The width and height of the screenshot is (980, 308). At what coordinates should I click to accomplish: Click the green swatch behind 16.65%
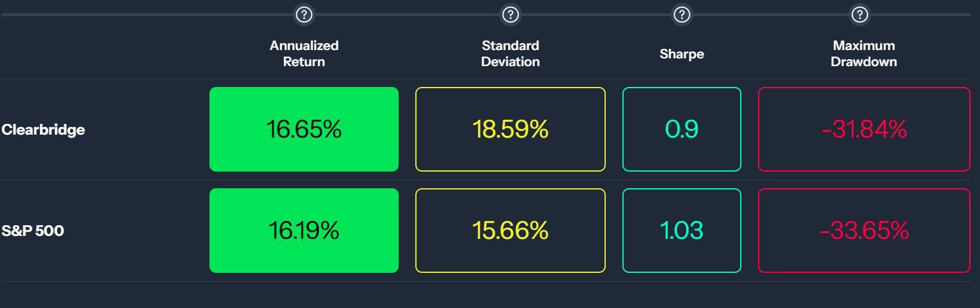tap(304, 129)
